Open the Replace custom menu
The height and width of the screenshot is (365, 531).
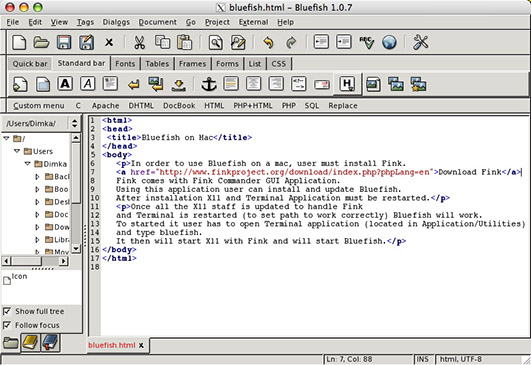click(x=343, y=106)
